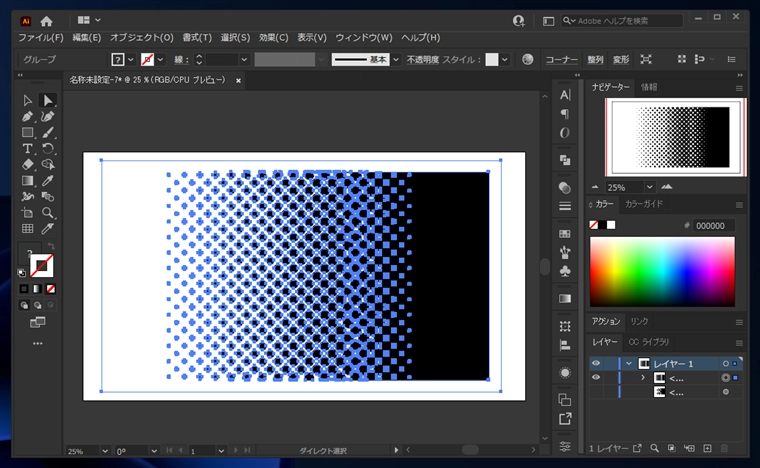Open the Swatches panel icon in the dock

pos(565,234)
